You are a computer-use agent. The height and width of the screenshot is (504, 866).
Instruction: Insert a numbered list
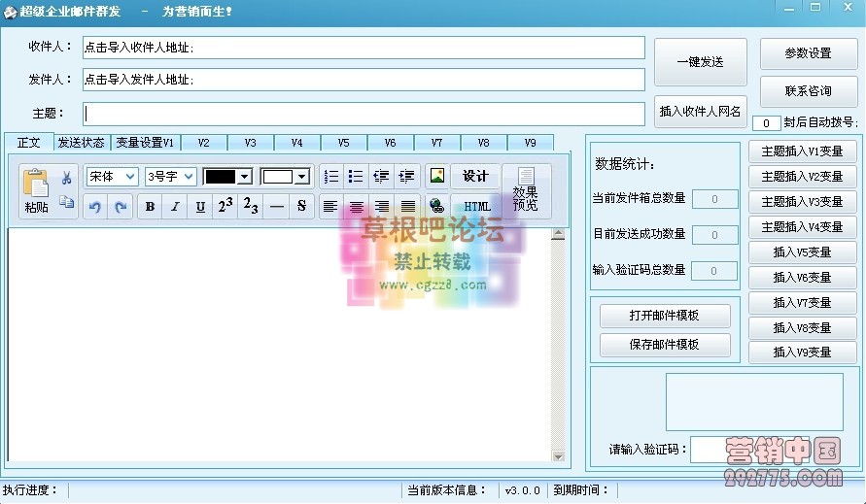click(x=331, y=177)
